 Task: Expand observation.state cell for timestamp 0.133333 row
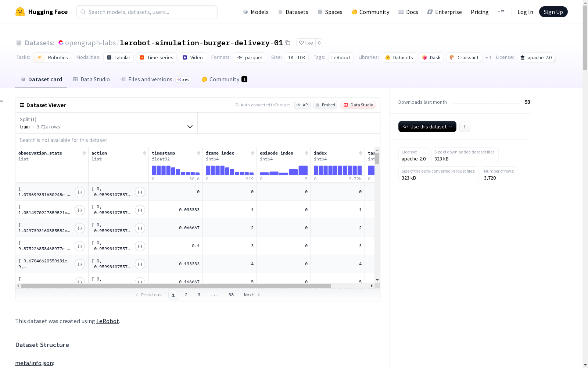tap(80, 264)
